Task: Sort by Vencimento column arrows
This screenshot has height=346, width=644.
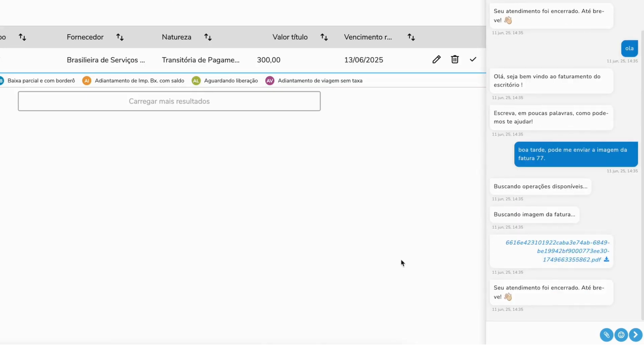Action: point(411,37)
